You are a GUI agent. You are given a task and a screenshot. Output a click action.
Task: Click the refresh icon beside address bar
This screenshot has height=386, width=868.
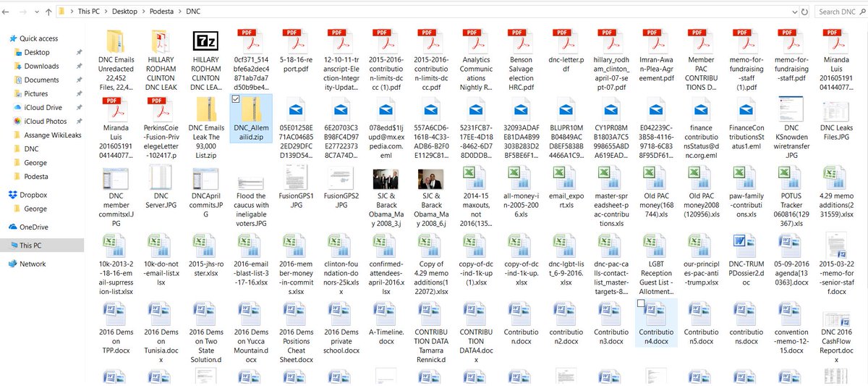click(804, 12)
